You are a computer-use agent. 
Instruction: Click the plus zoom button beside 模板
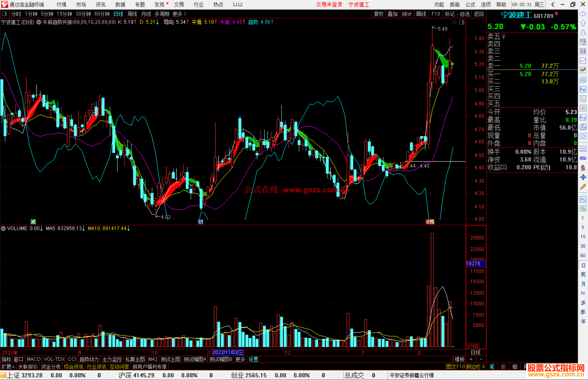[x=471, y=359]
